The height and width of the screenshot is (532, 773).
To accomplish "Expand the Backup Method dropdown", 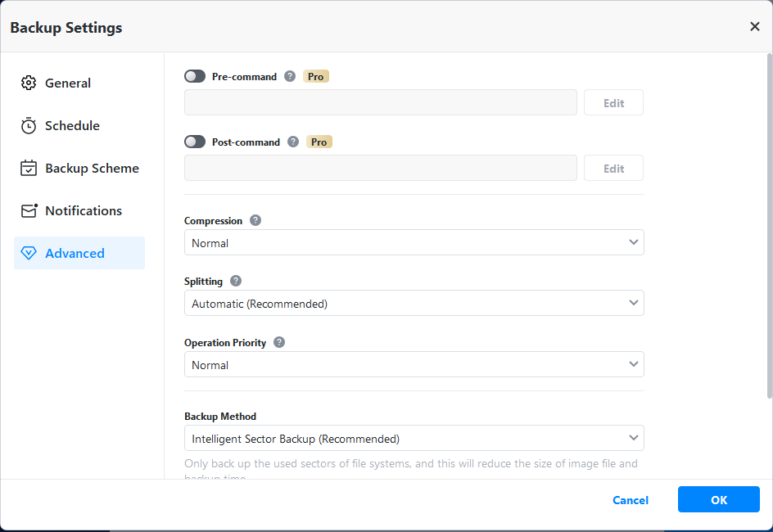I will pyautogui.click(x=414, y=438).
